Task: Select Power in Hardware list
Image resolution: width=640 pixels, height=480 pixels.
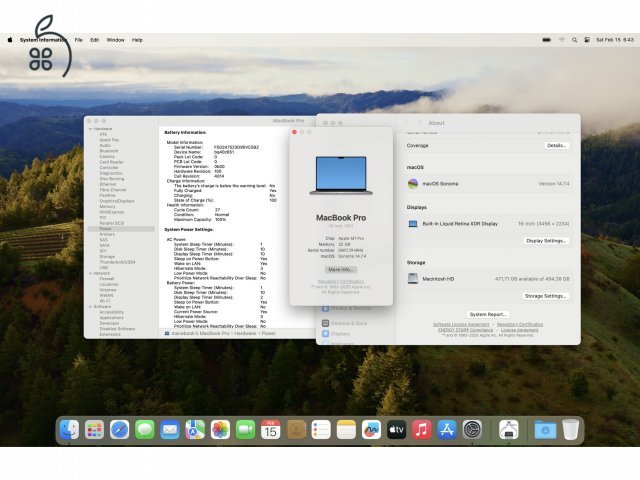Action: point(121,229)
